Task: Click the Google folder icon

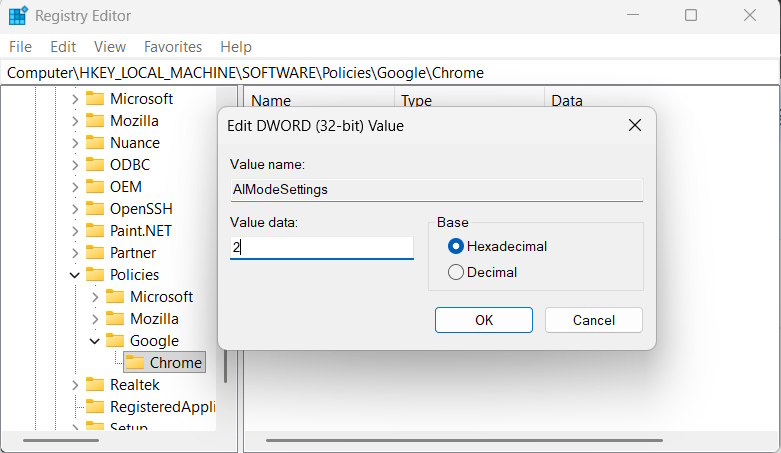Action: pos(115,340)
